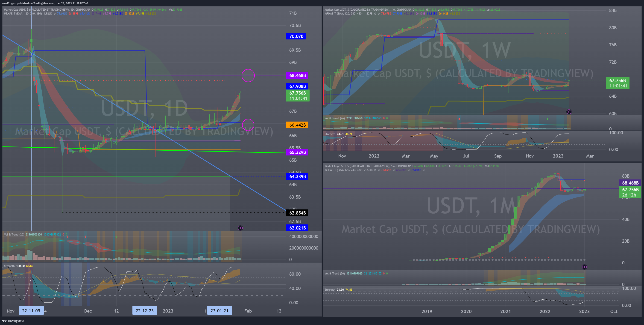Click the orange 66.442B price label
The image size is (644, 325).
tap(297, 125)
